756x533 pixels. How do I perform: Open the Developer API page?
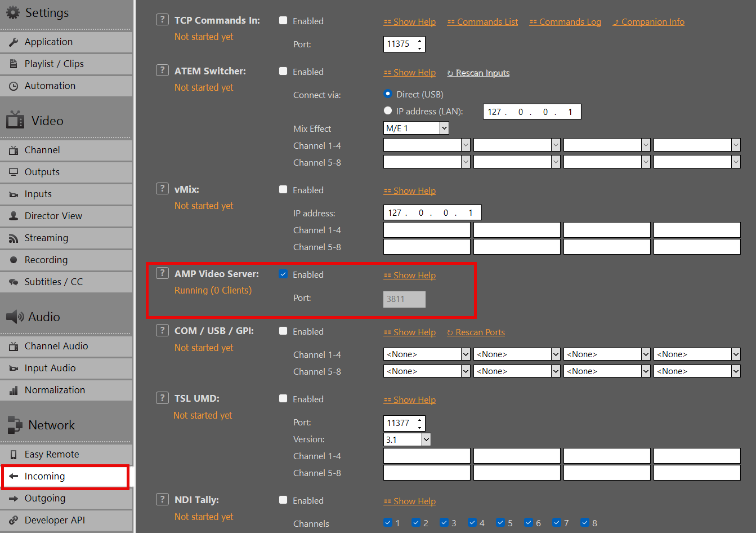[66, 520]
